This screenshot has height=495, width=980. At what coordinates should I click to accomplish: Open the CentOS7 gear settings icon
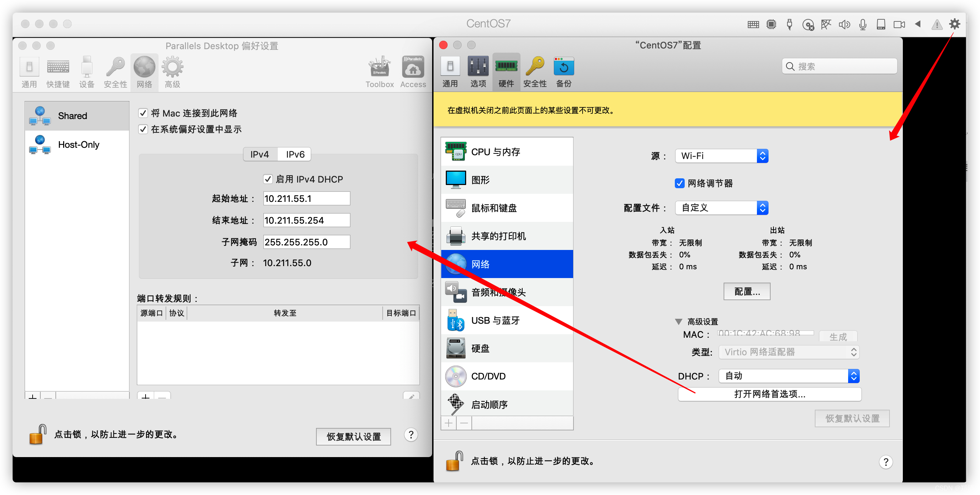coord(954,24)
